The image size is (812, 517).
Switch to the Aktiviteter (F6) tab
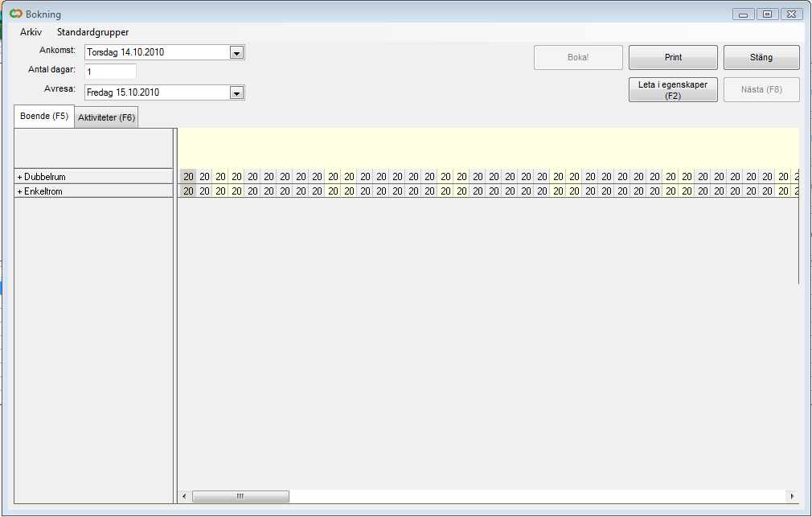point(106,117)
